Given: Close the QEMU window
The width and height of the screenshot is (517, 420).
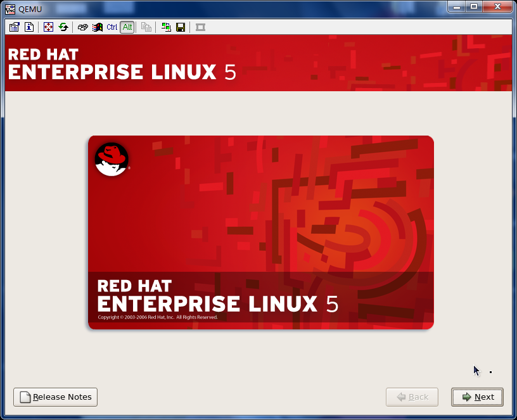Looking at the screenshot, I should [497, 6].
